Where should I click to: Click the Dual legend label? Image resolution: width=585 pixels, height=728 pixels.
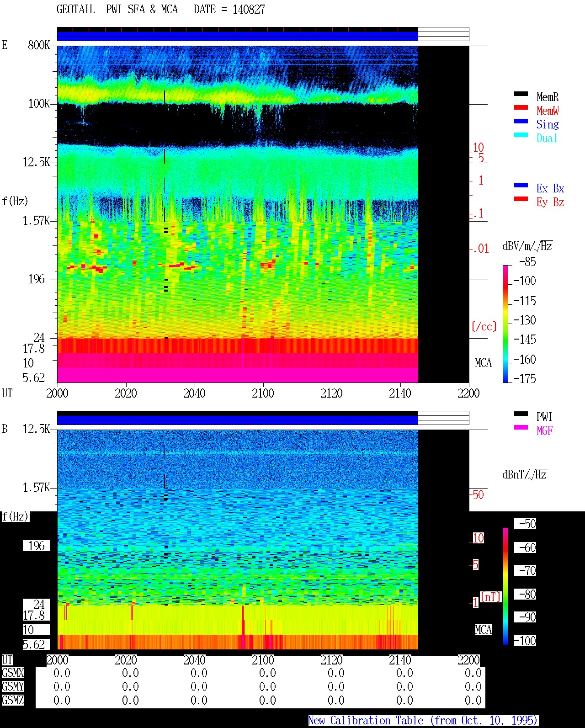coord(547,138)
